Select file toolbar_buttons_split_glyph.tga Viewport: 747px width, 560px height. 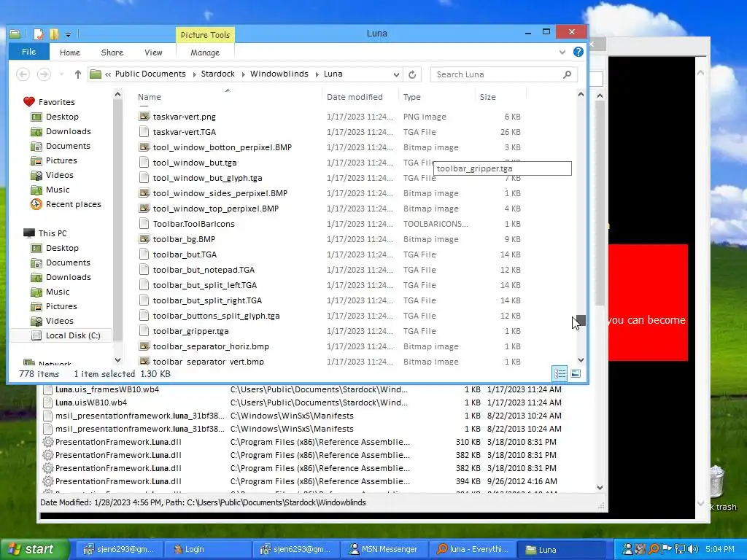point(216,316)
